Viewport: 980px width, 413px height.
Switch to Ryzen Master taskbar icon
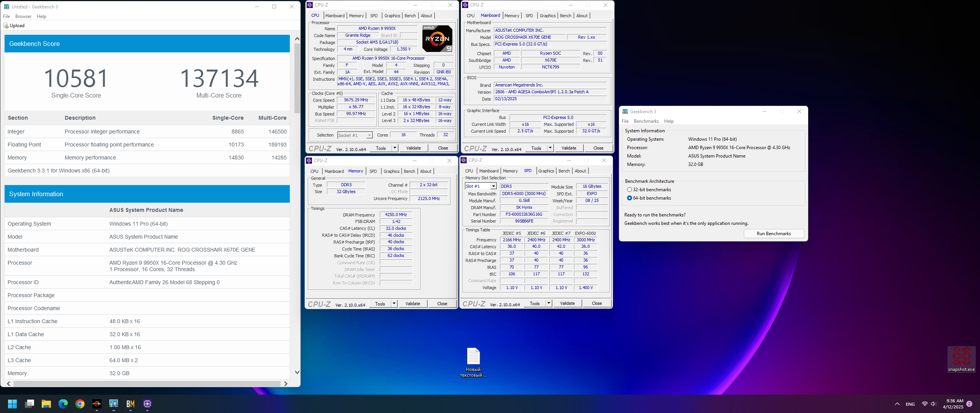97,404
